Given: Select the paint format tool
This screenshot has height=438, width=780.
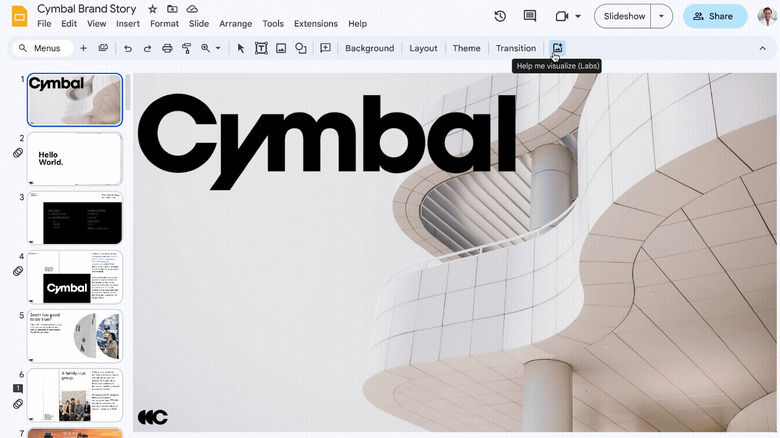Looking at the screenshot, I should click(187, 48).
